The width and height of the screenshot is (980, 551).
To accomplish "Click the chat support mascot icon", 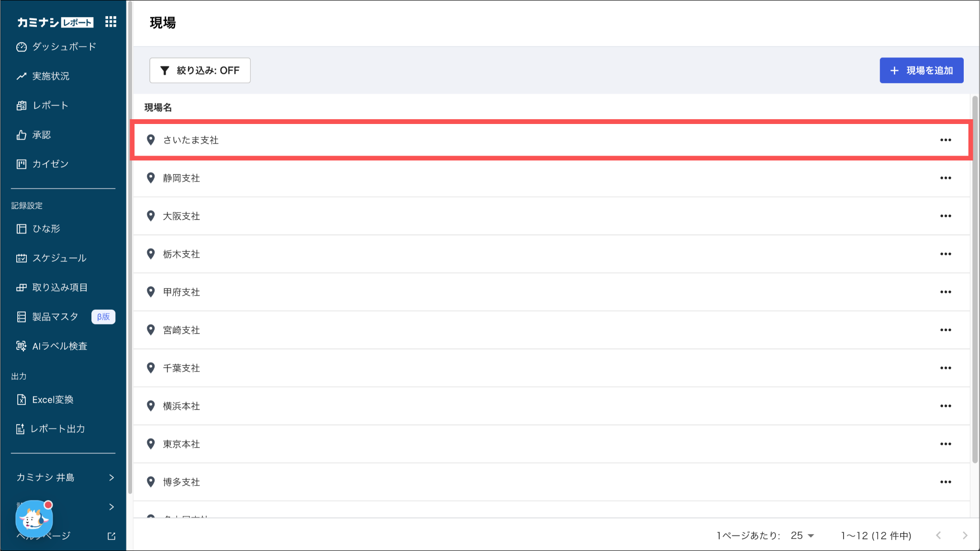I will (x=34, y=519).
